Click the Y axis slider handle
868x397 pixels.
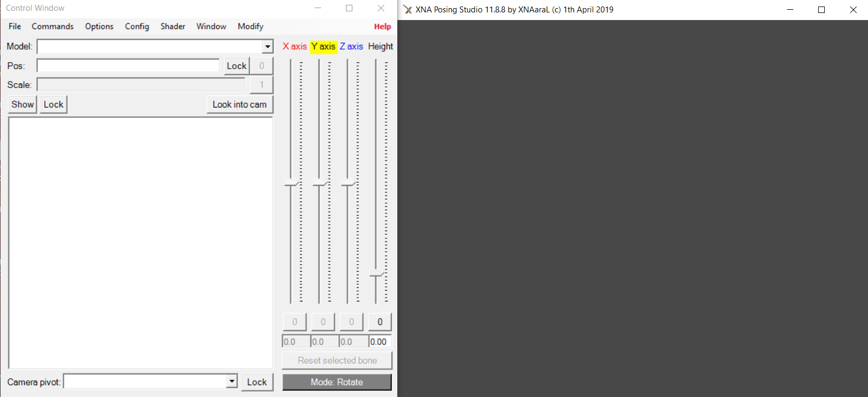tap(320, 184)
